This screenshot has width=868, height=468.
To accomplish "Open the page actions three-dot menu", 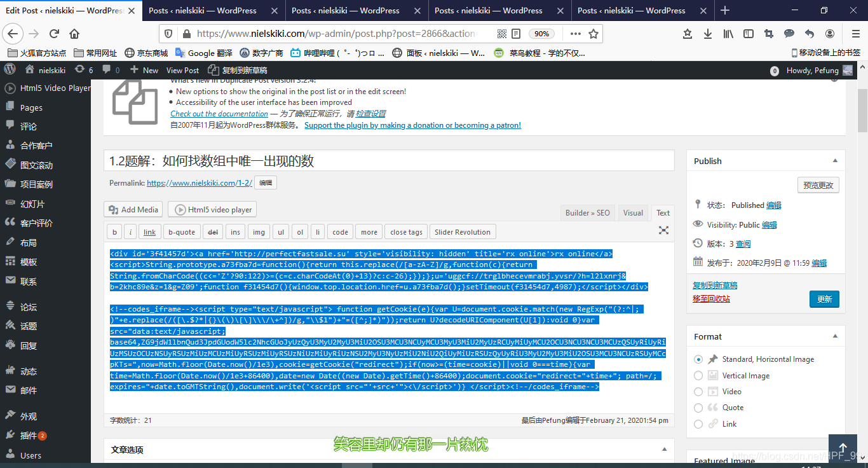I will pyautogui.click(x=575, y=34).
